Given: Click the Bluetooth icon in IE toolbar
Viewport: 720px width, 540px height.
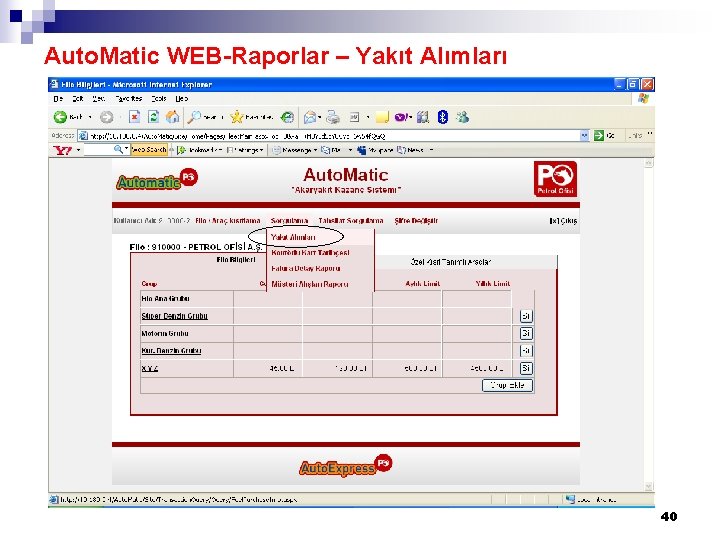Looking at the screenshot, I should click(x=442, y=117).
